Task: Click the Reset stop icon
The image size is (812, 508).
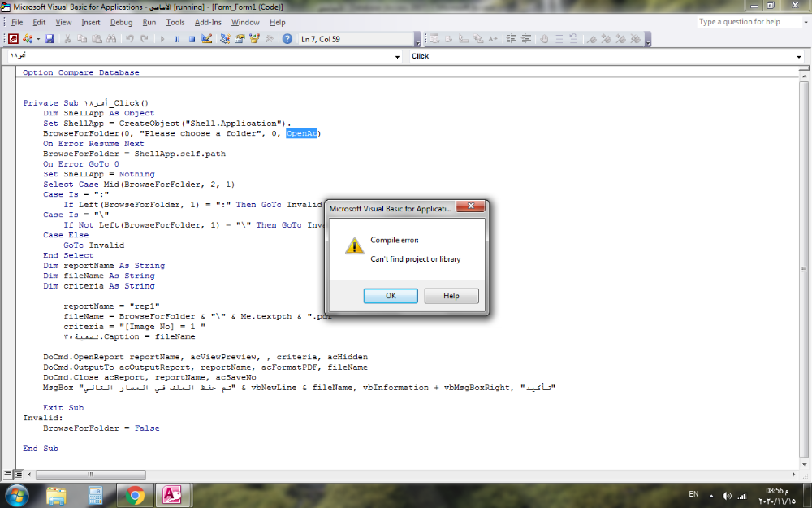Action: [192, 39]
